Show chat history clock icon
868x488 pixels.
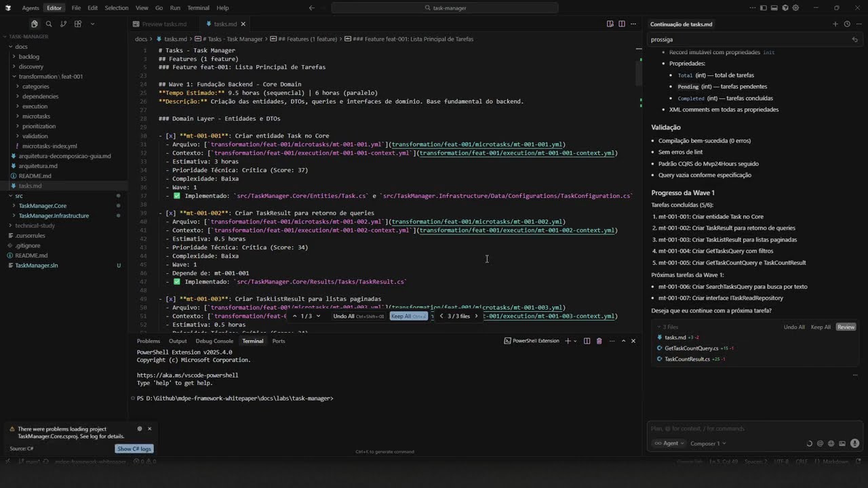(x=847, y=24)
